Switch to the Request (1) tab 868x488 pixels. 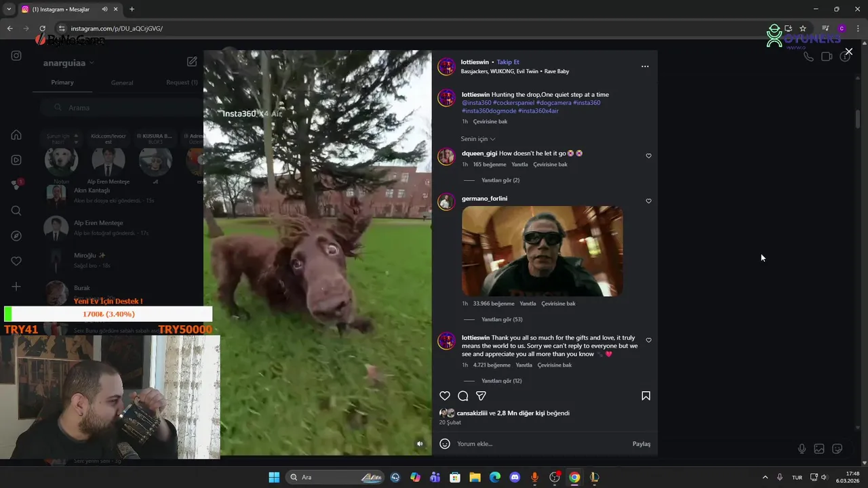click(x=182, y=83)
